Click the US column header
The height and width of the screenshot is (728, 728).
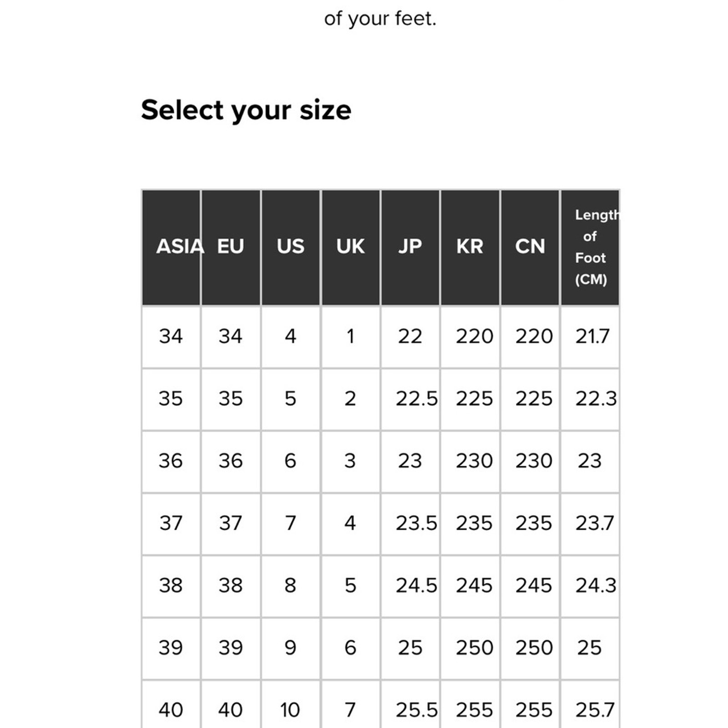tap(290, 247)
